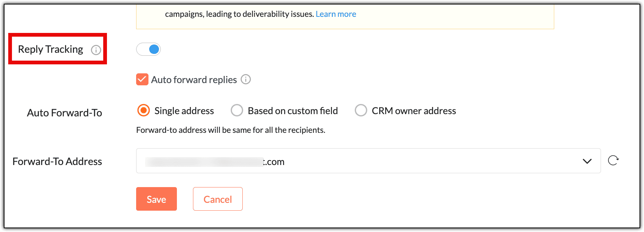The image size is (644, 232).
Task: Click the Reply Tracking info icon
Action: [96, 50]
